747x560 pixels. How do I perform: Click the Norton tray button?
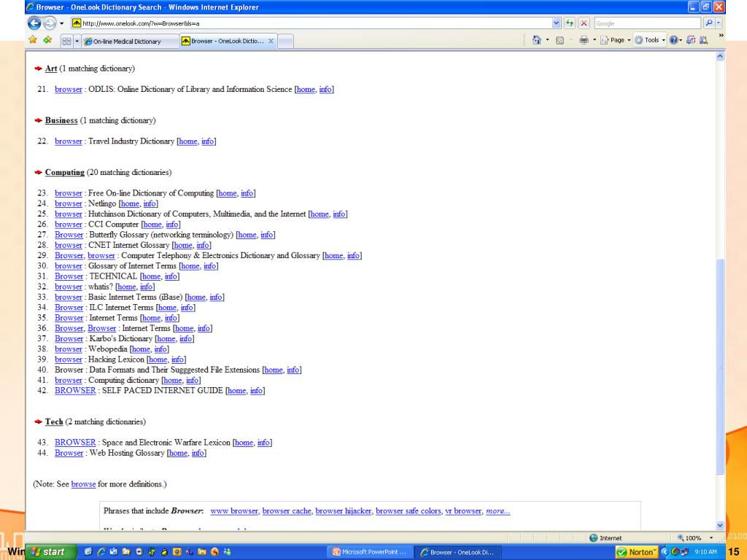637,553
